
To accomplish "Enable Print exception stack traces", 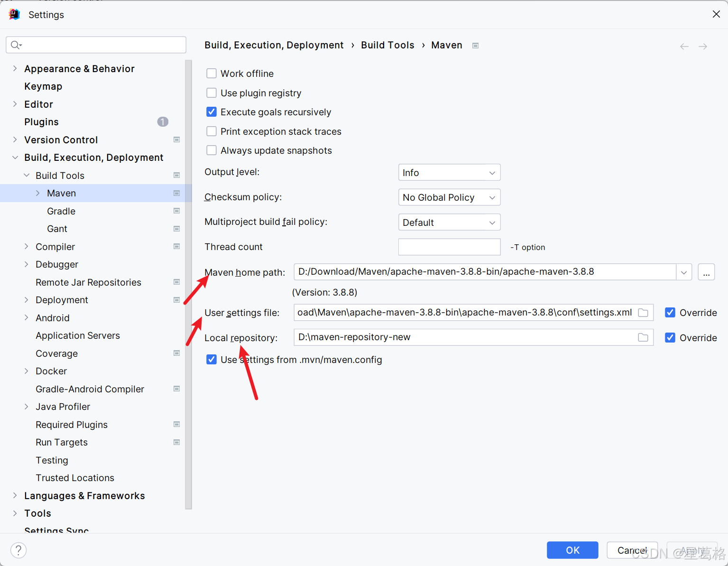I will pyautogui.click(x=212, y=131).
